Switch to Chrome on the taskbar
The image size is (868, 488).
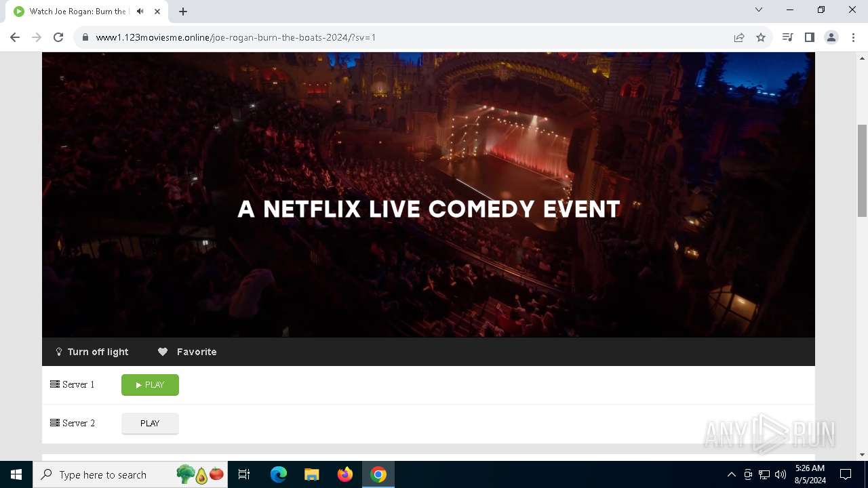click(378, 474)
